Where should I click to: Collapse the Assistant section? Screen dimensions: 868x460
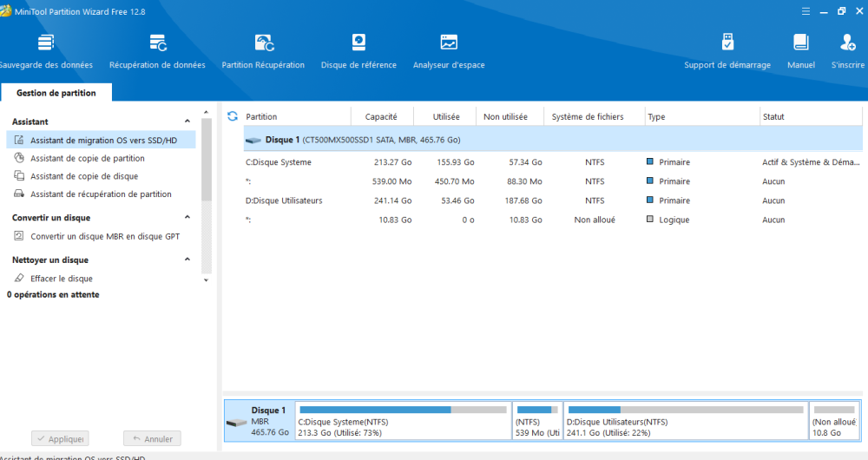(187, 122)
